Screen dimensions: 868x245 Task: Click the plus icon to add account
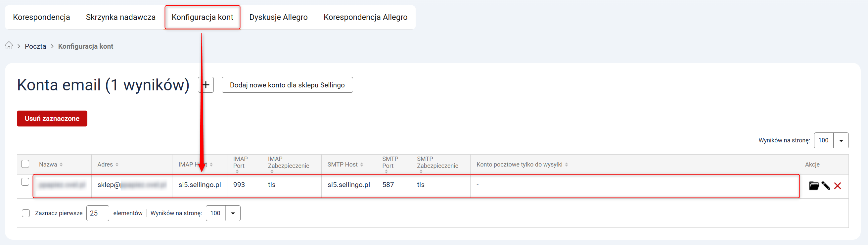(206, 84)
